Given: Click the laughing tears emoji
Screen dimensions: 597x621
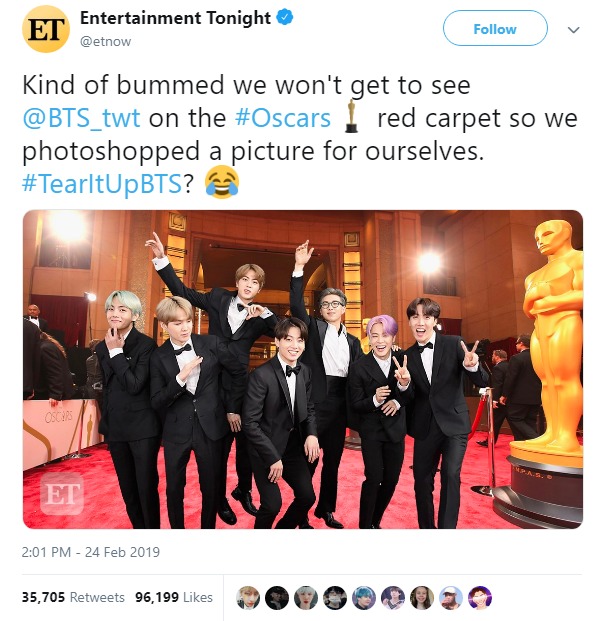Looking at the screenshot, I should tap(222, 182).
